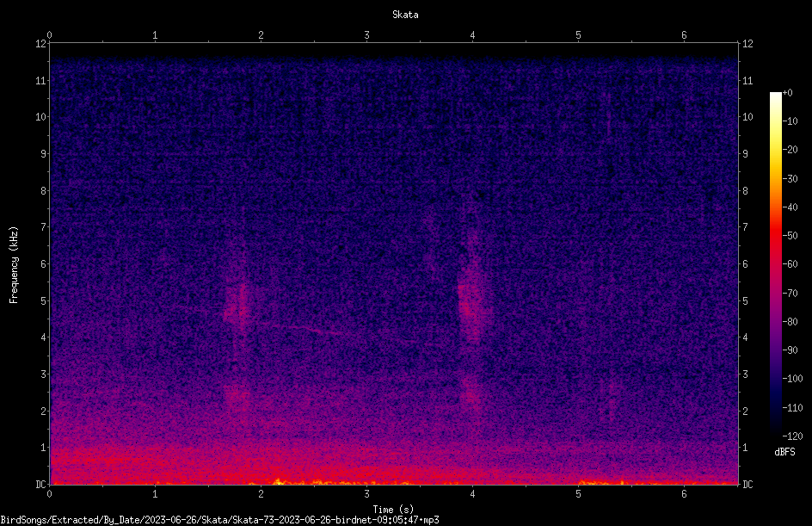This screenshot has height=526, width=812.
Task: Click the '10' label on left frequency axis
Action: pos(41,117)
